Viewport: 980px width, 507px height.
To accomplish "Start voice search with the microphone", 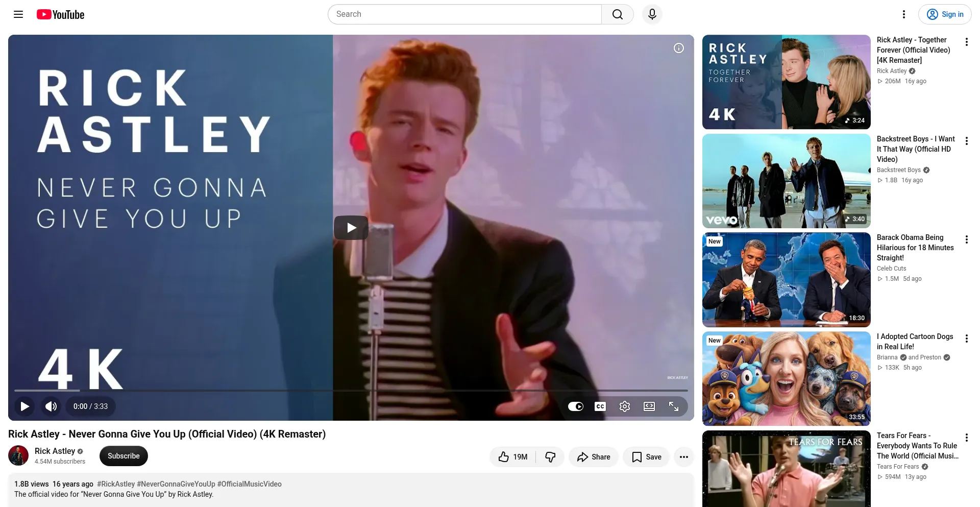I will tap(652, 14).
